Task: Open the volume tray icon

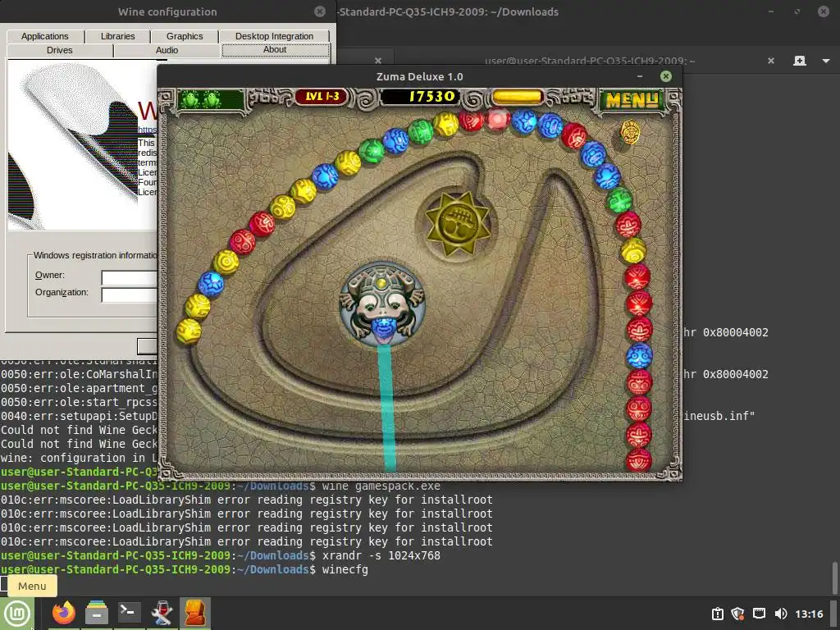Action: pyautogui.click(x=781, y=614)
